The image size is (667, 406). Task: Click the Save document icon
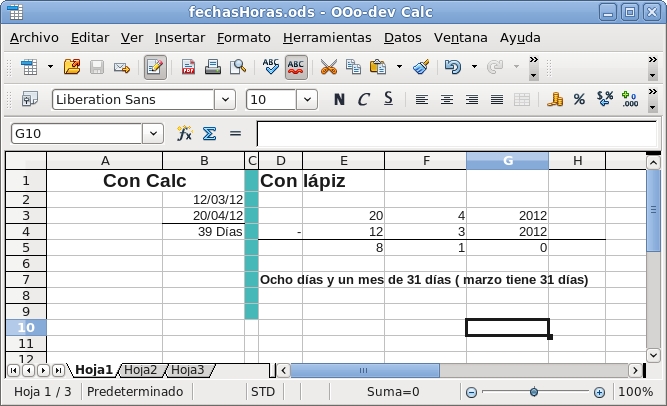[97, 67]
